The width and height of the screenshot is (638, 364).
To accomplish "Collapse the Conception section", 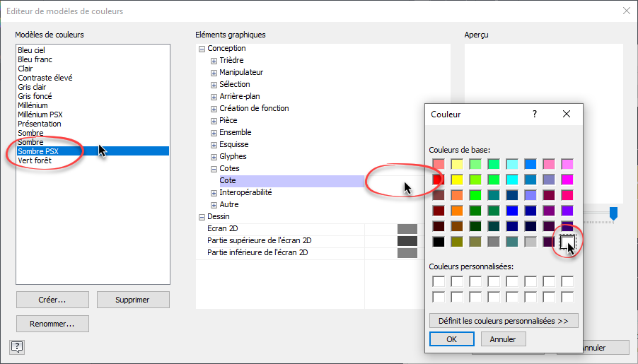I will (x=202, y=49).
